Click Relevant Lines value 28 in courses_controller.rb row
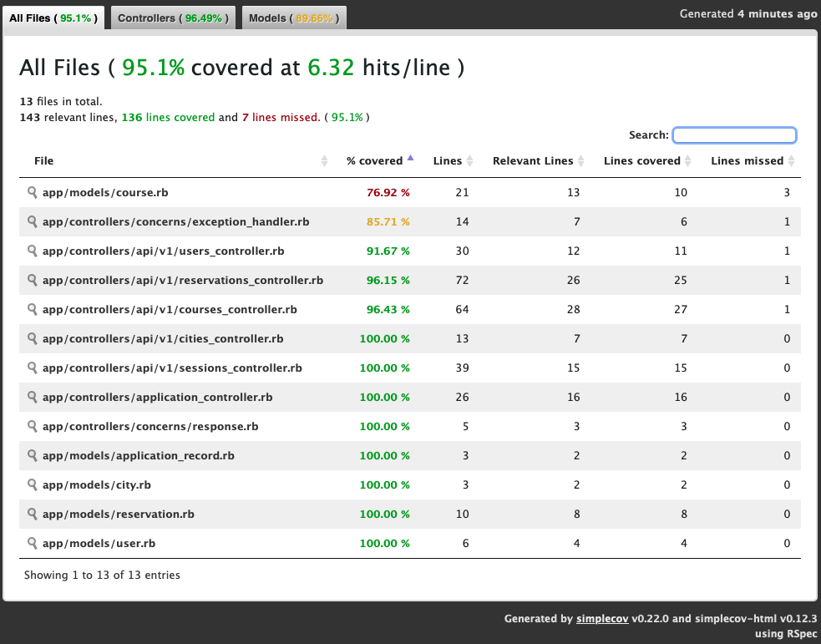The width and height of the screenshot is (821, 644). [573, 310]
